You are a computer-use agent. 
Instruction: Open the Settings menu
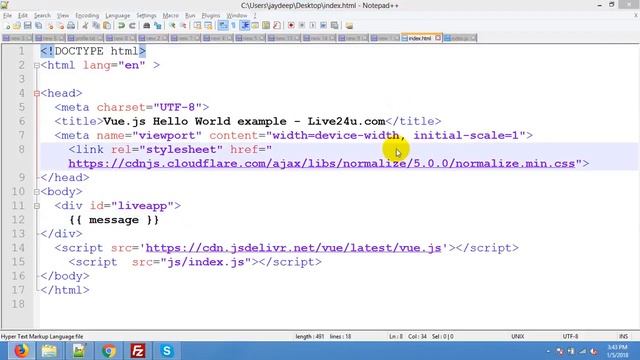coord(146,16)
